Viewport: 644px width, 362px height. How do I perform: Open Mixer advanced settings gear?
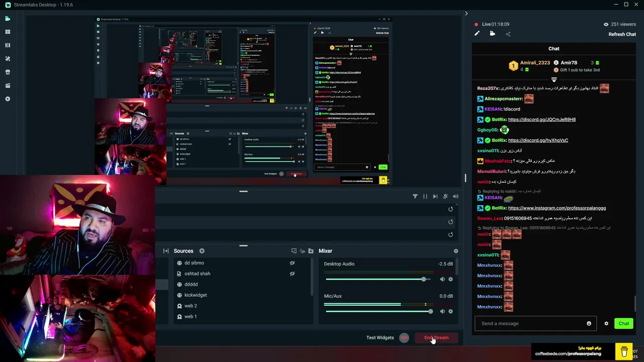point(456,251)
